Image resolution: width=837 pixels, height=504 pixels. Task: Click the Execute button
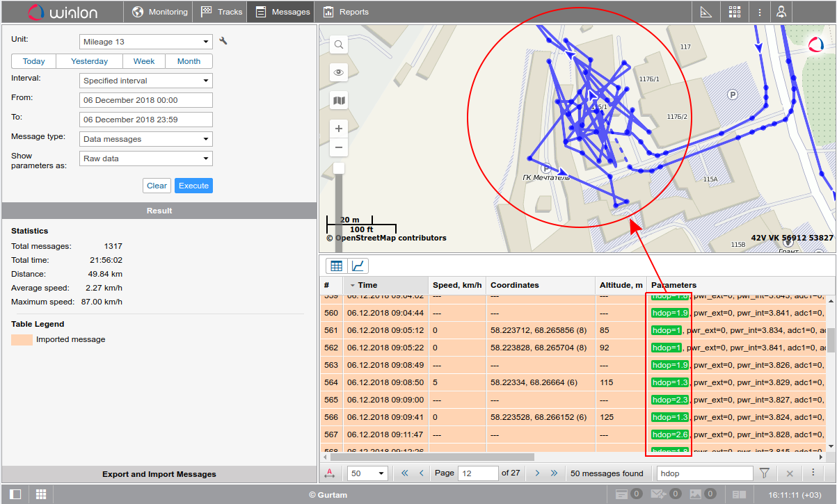193,186
